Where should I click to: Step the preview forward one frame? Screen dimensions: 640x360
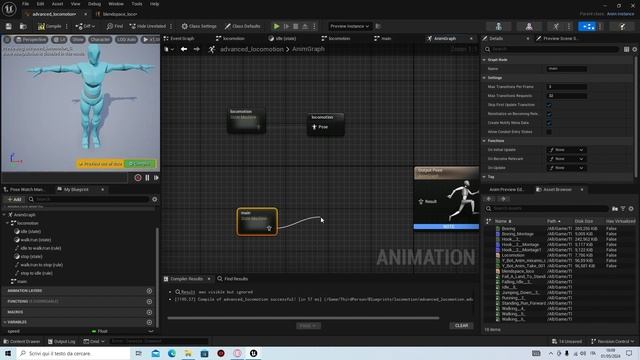(x=156, y=178)
